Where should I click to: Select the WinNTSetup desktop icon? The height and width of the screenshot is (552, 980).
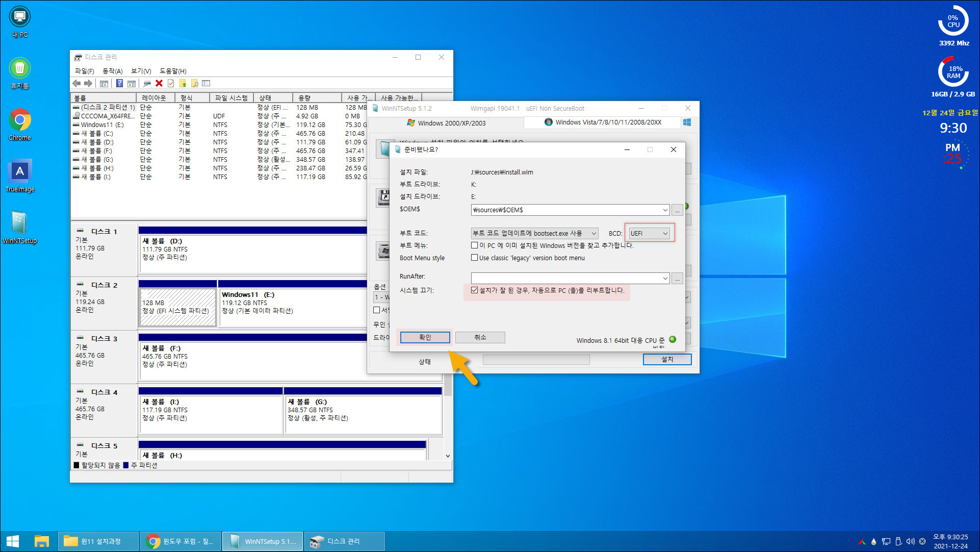(x=20, y=228)
